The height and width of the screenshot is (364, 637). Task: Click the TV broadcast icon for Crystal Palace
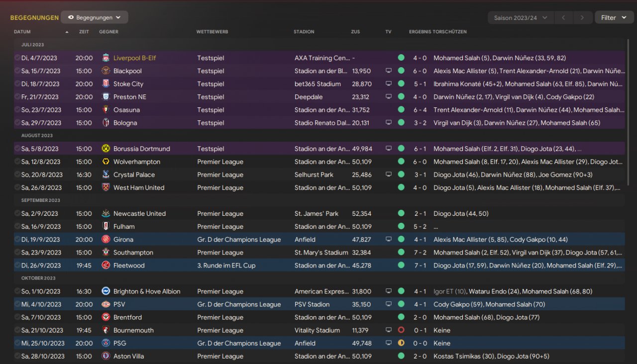pos(389,175)
